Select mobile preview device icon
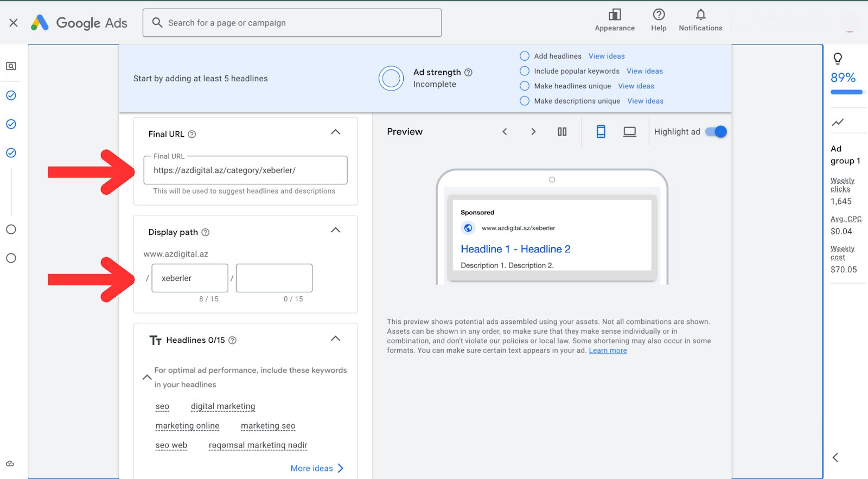The height and width of the screenshot is (479, 868). point(601,132)
